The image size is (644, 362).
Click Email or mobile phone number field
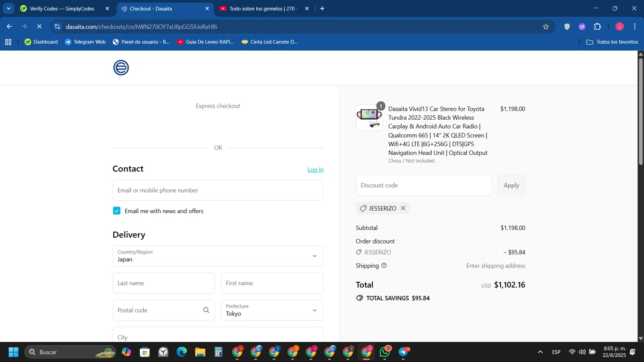(x=218, y=190)
